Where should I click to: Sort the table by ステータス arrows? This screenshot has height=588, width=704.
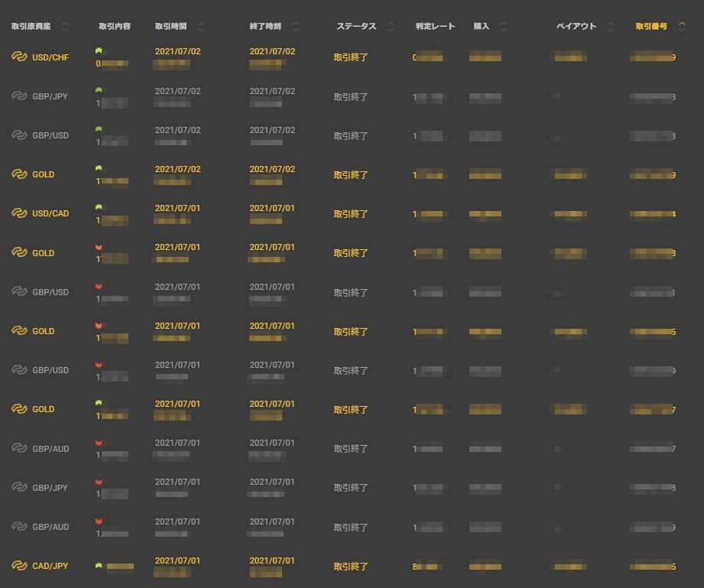[391, 27]
